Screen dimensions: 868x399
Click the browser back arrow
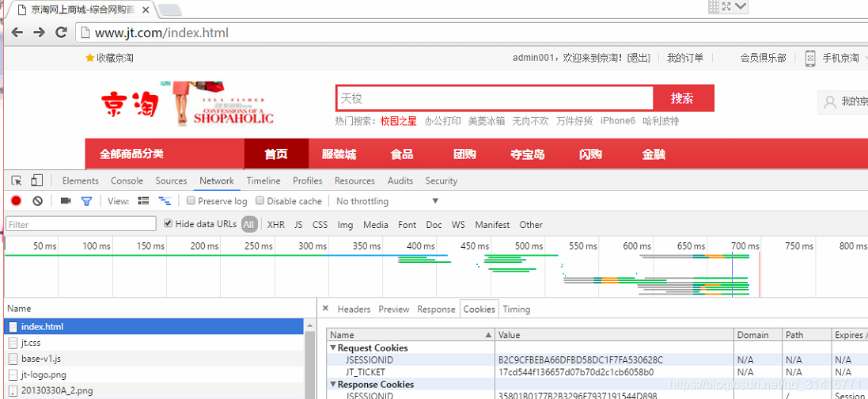point(17,32)
